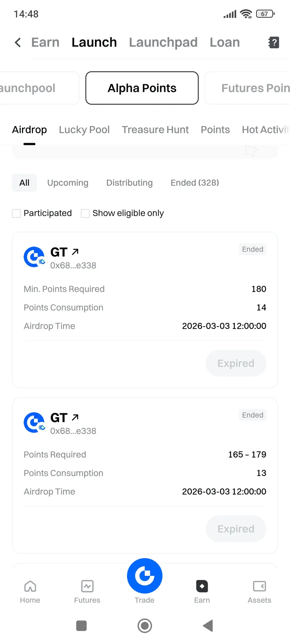The height and width of the screenshot is (644, 290).
Task: Open the help guide icon
Action: click(274, 42)
